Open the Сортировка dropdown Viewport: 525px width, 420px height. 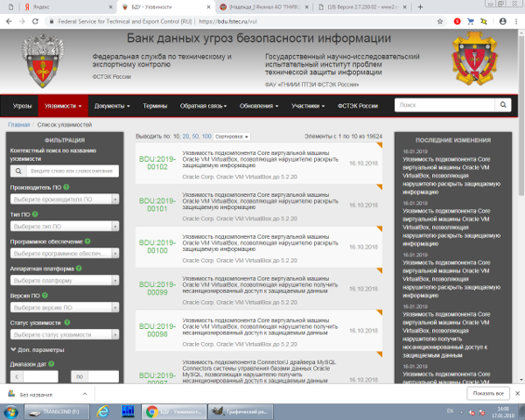point(232,136)
